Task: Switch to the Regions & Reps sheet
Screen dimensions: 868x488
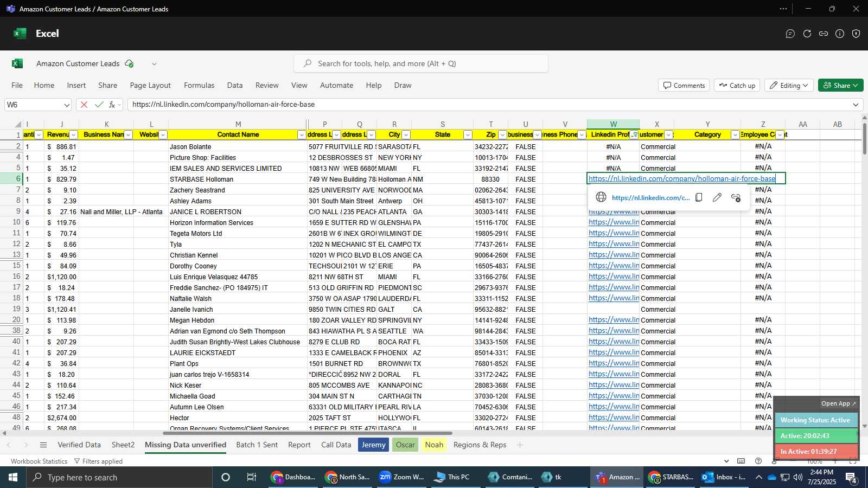Action: click(480, 445)
